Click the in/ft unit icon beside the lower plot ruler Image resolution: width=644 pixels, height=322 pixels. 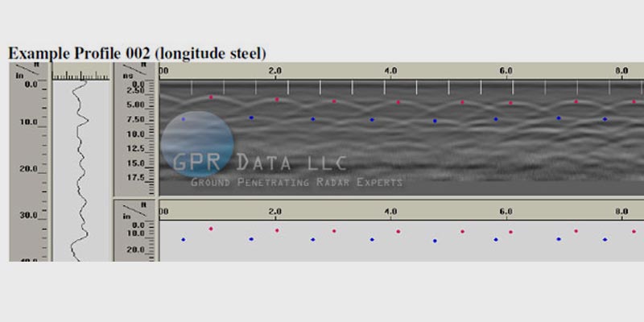[136, 210]
